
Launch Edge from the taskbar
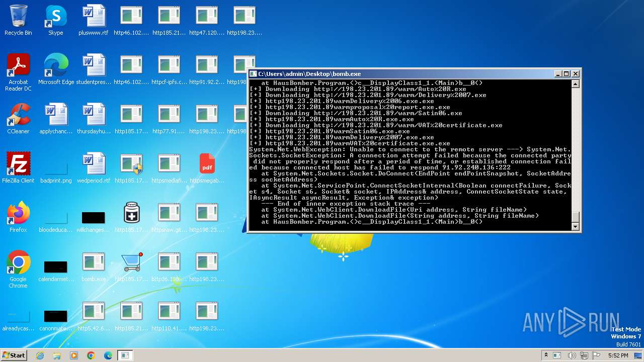108,355
